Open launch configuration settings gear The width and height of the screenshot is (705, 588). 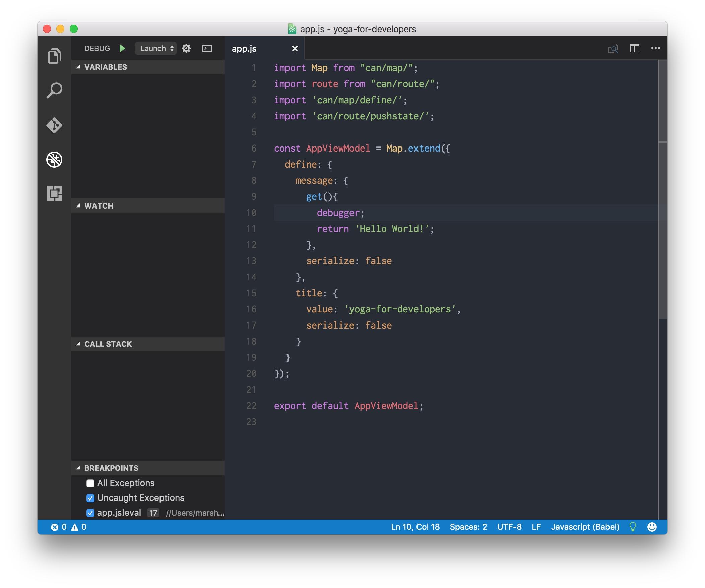coord(187,48)
